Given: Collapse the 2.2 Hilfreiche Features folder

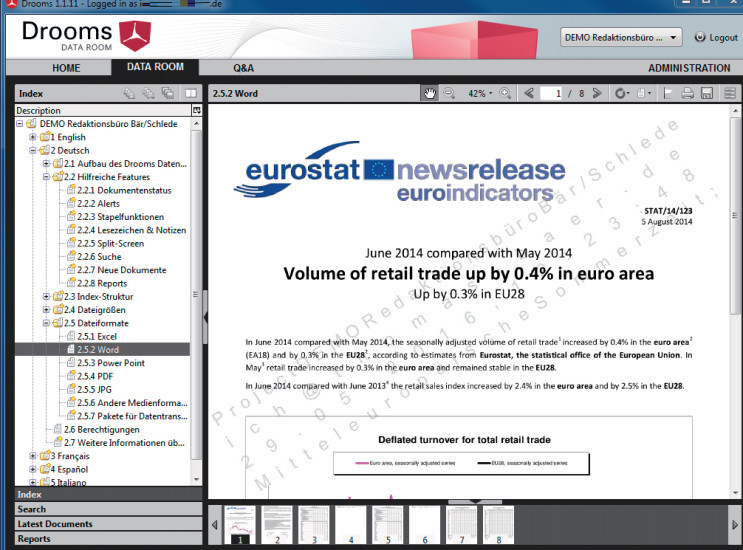Looking at the screenshot, I should click(46, 177).
